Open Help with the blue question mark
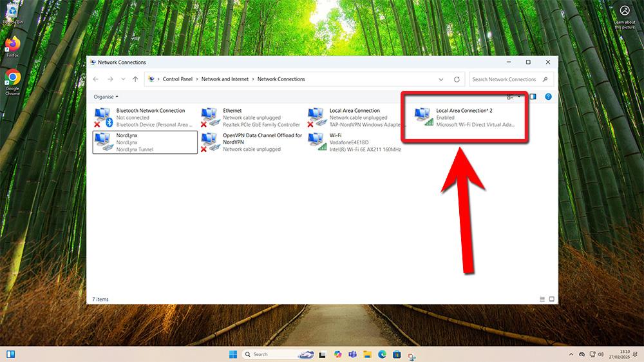The image size is (644, 362). point(548,97)
